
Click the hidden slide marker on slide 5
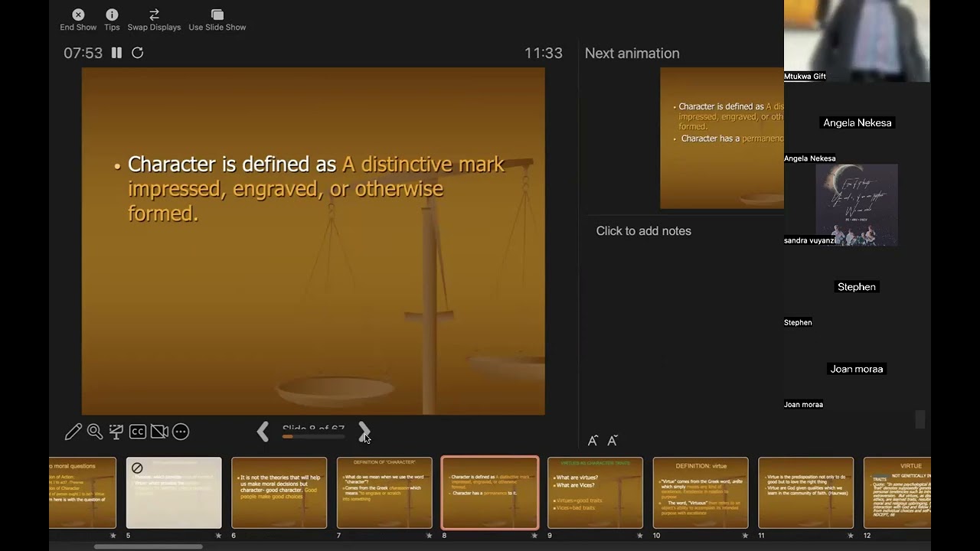pyautogui.click(x=137, y=468)
